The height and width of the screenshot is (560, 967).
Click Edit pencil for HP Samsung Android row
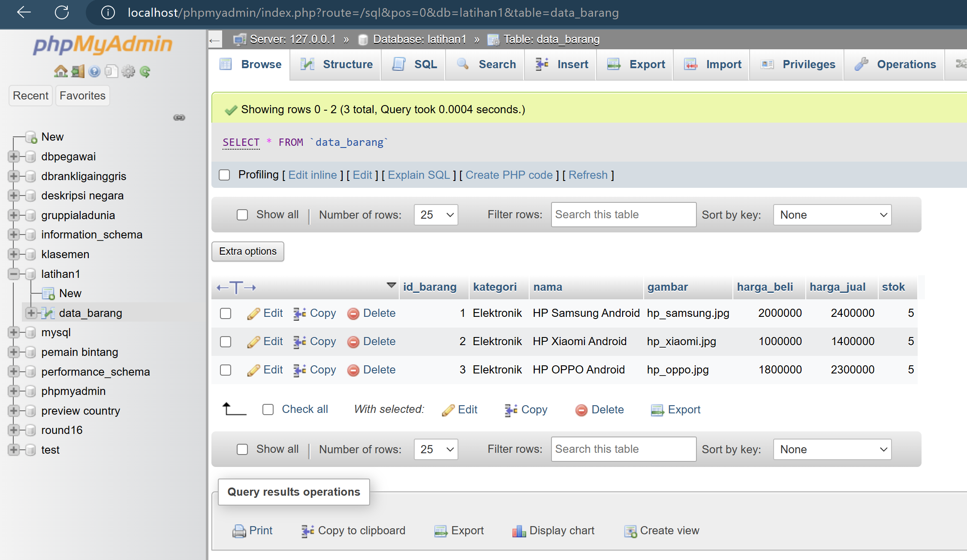(253, 313)
